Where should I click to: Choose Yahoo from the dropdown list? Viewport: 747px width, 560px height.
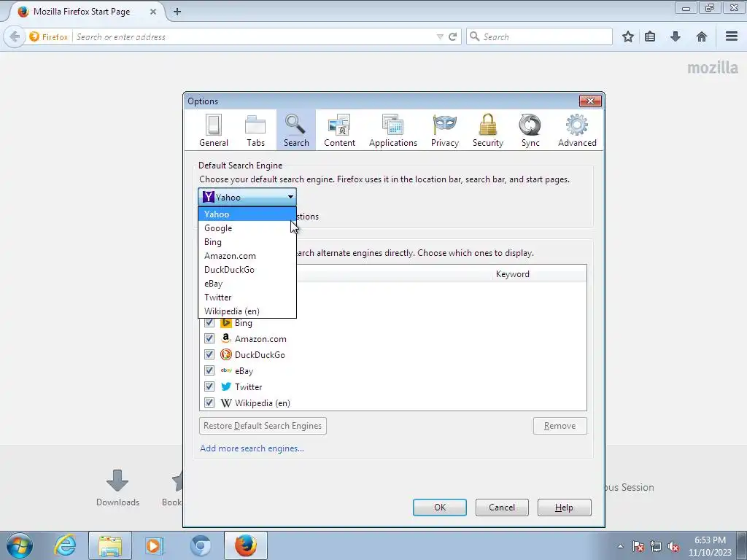point(247,214)
